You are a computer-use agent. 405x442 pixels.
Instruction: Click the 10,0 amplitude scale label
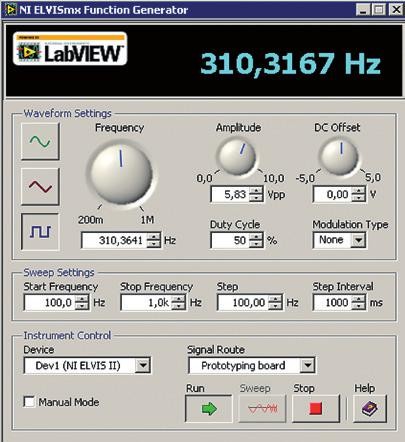click(274, 179)
